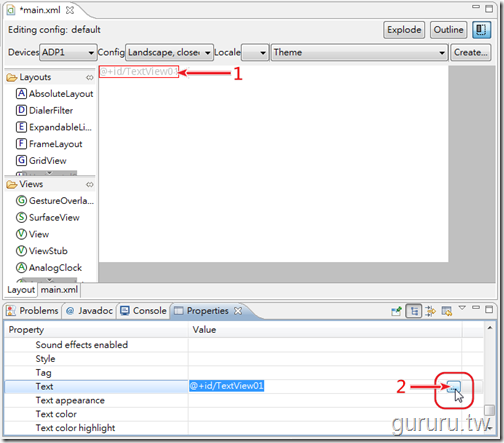Image resolution: width=504 pixels, height=443 pixels.
Task: Open the Devices ADP1 dropdown
Action: [68, 52]
